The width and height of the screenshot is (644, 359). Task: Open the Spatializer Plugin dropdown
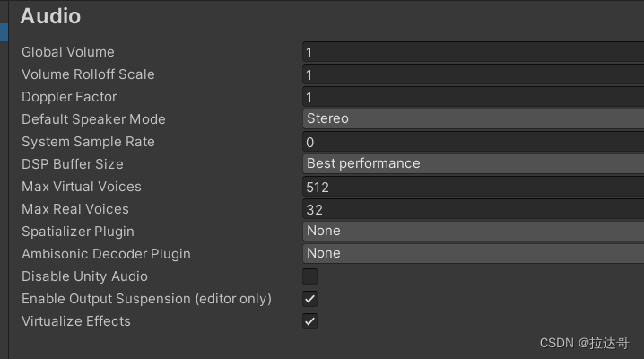click(x=473, y=231)
